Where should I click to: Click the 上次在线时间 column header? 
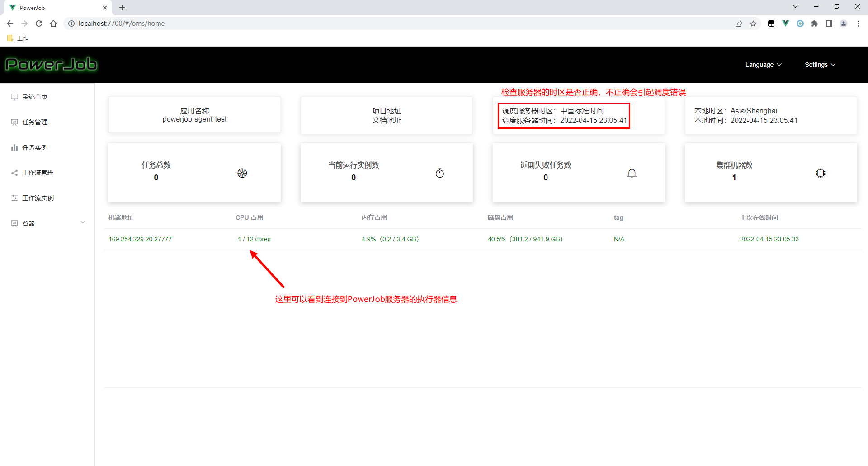(x=759, y=217)
